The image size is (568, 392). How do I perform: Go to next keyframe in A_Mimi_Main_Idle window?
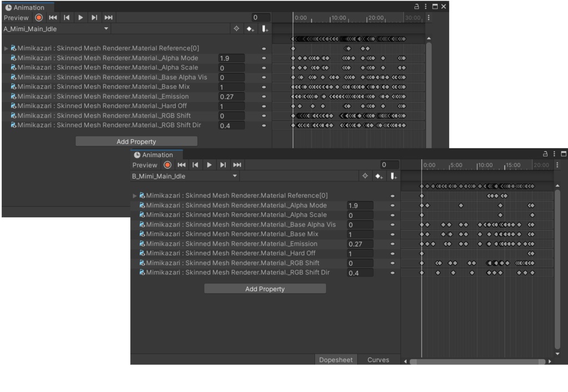[94, 17]
